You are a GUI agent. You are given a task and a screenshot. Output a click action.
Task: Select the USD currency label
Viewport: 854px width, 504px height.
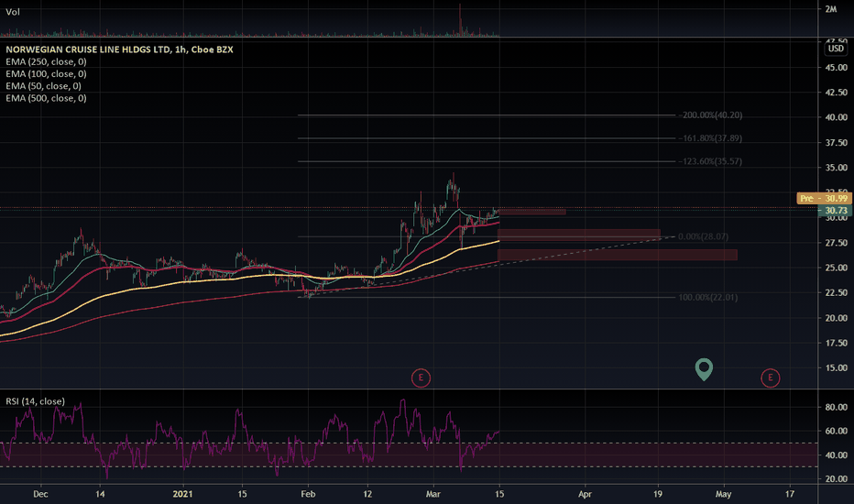pyautogui.click(x=836, y=49)
